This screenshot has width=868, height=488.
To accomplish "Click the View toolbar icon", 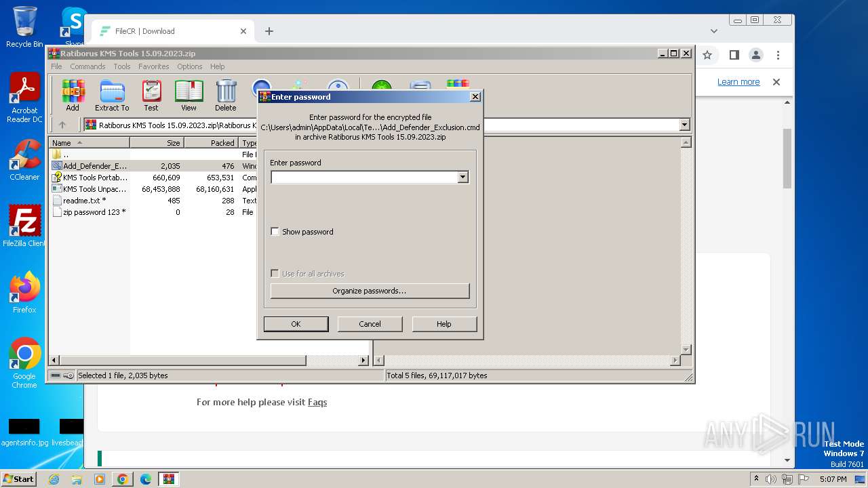I will 189,95.
